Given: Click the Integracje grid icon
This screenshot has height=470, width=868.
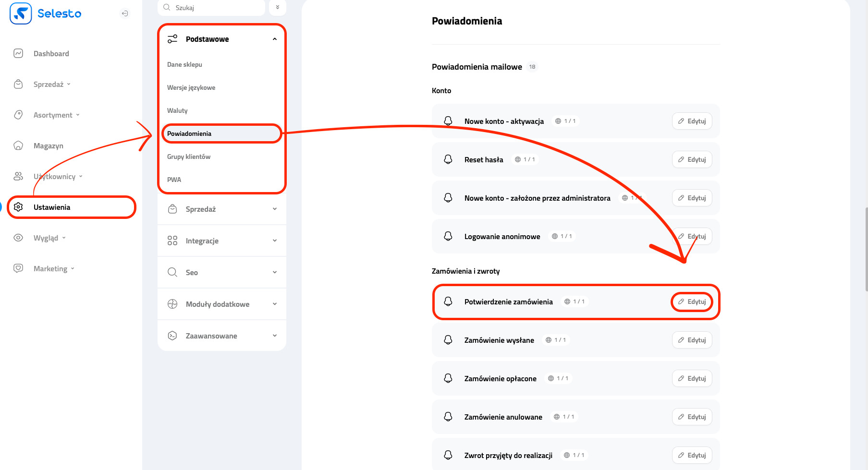Looking at the screenshot, I should click(x=172, y=241).
